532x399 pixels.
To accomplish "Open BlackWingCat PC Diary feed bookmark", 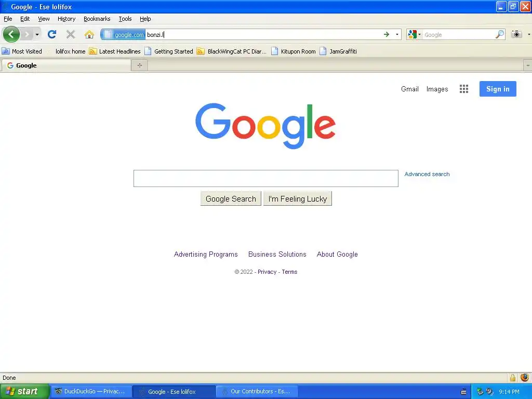I will click(232, 51).
